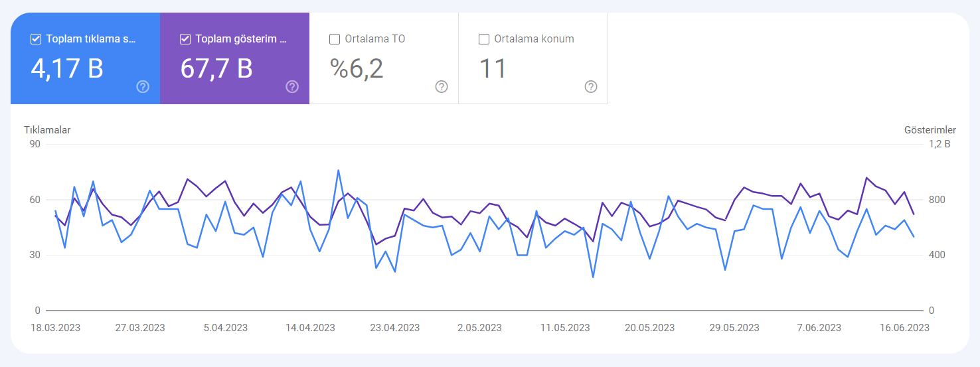Click the Tıklamalar axis title
This screenshot has width=980, height=367.
coord(47,130)
